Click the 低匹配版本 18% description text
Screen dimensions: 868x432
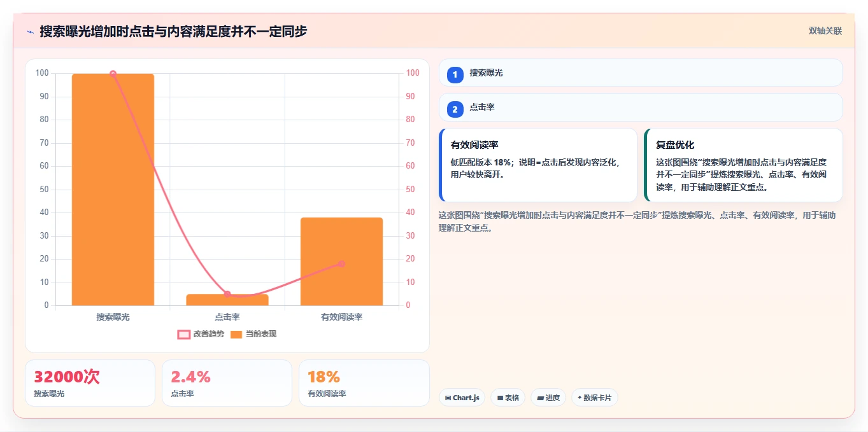535,168
